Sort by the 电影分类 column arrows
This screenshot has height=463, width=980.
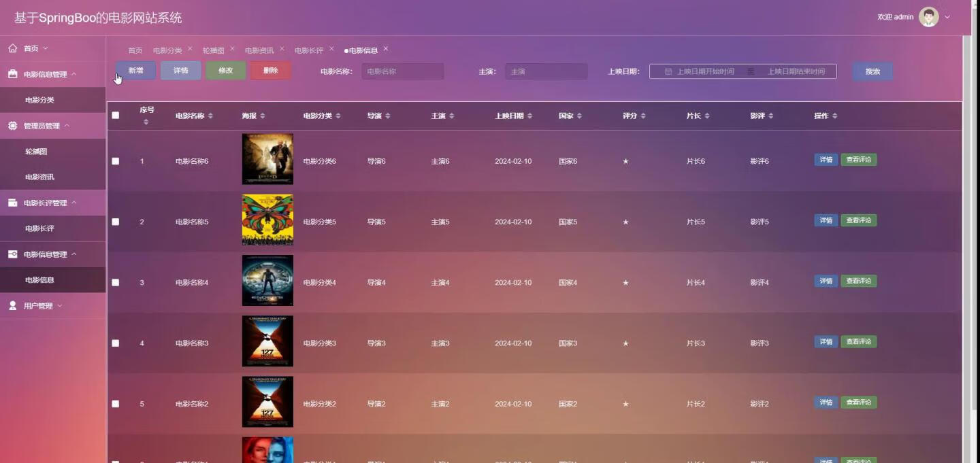click(338, 116)
